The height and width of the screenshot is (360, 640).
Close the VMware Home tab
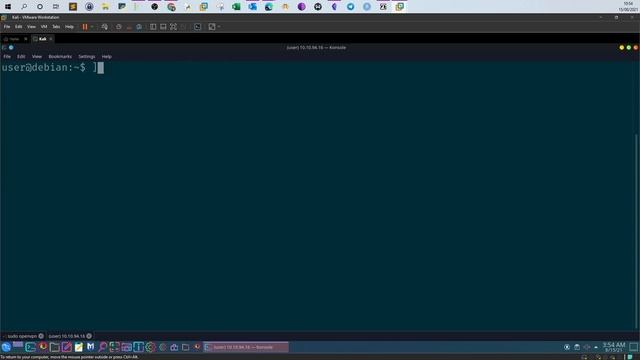[x=26, y=39]
